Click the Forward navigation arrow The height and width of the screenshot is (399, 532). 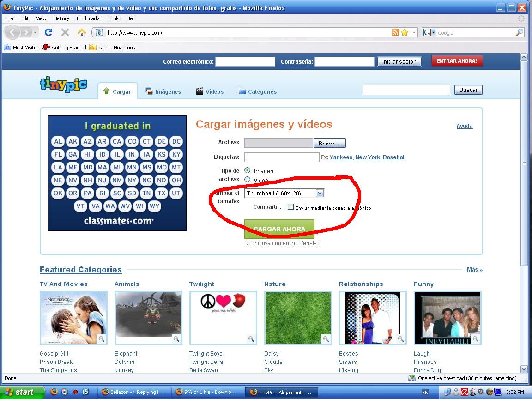(x=26, y=33)
